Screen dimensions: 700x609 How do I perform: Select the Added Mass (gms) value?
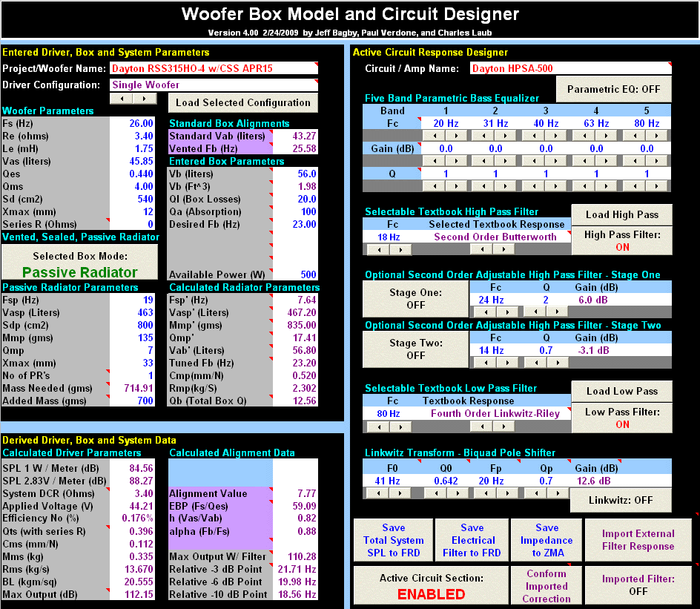click(133, 401)
